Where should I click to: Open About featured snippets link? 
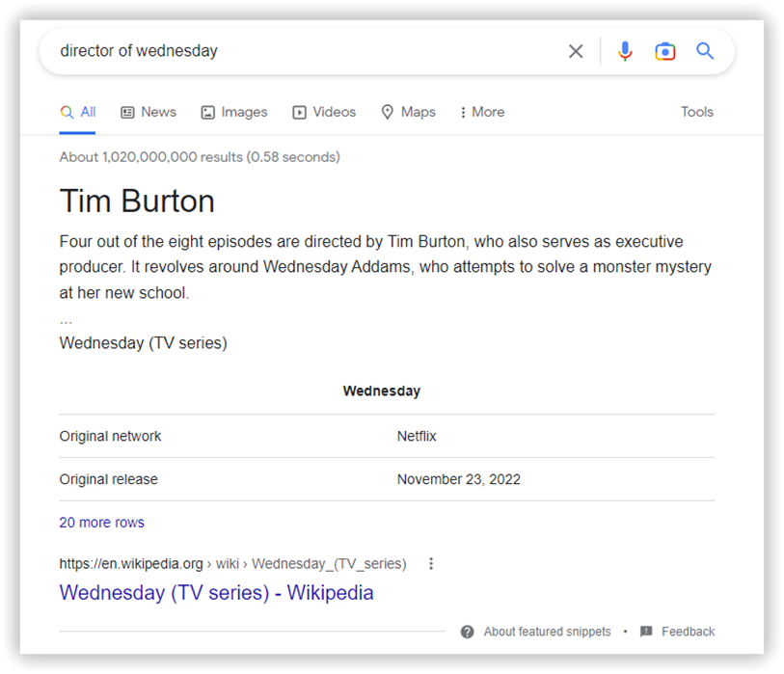(547, 632)
